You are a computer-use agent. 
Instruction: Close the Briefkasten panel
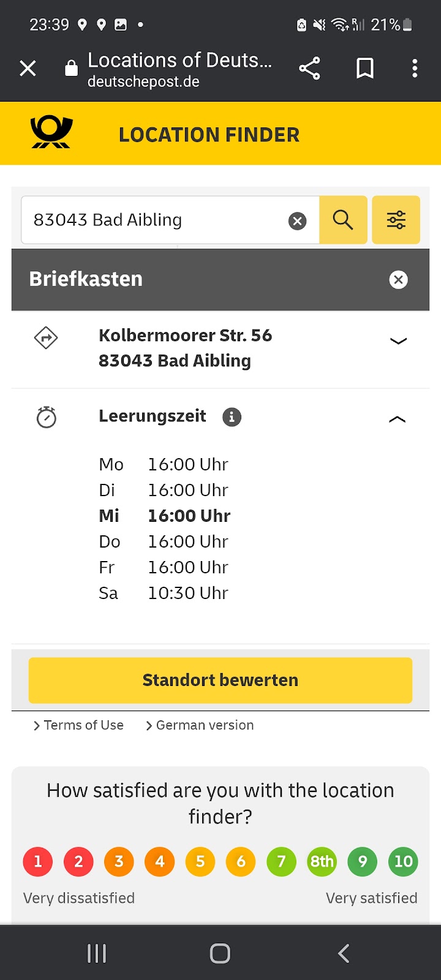click(398, 280)
